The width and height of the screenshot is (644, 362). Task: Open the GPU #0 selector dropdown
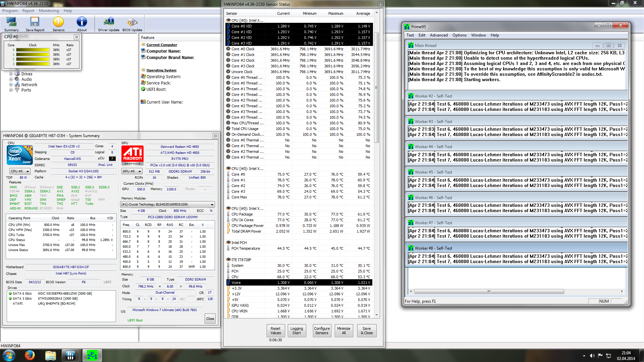pyautogui.click(x=131, y=171)
